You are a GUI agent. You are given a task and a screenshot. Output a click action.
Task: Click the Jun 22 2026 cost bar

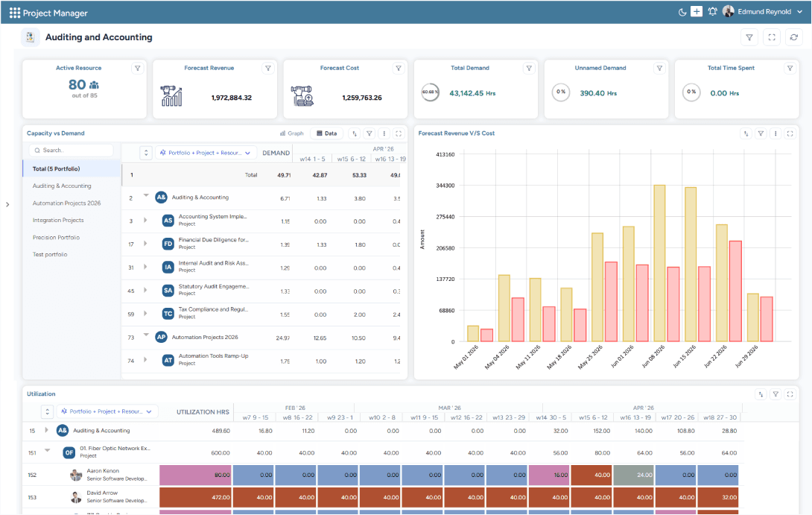[735, 291]
